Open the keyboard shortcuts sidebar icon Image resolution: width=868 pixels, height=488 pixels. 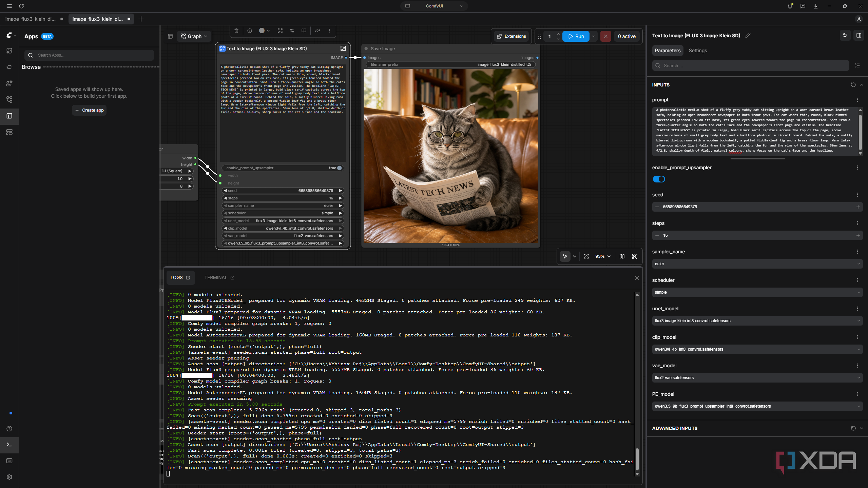[x=9, y=461]
